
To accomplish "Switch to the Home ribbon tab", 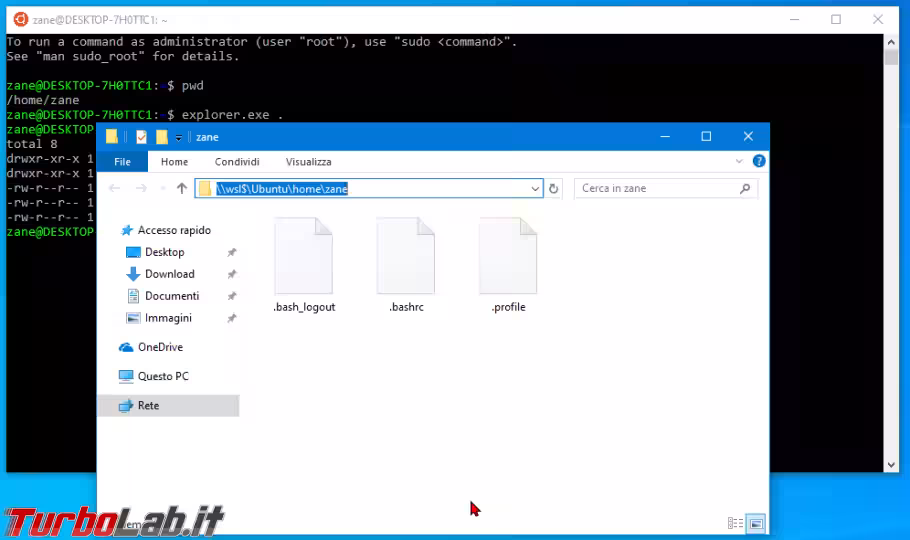I will tap(174, 162).
